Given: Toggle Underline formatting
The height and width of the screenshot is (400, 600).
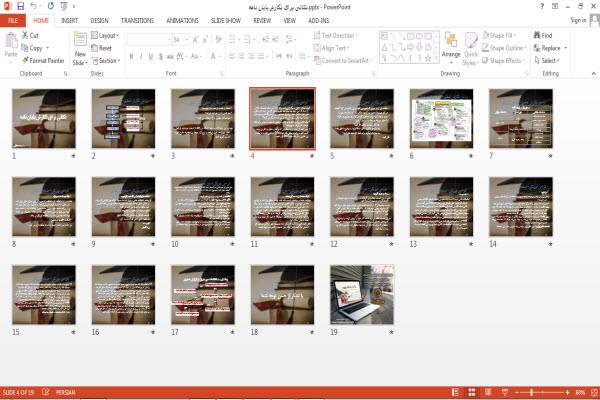Looking at the screenshot, I should point(151,57).
